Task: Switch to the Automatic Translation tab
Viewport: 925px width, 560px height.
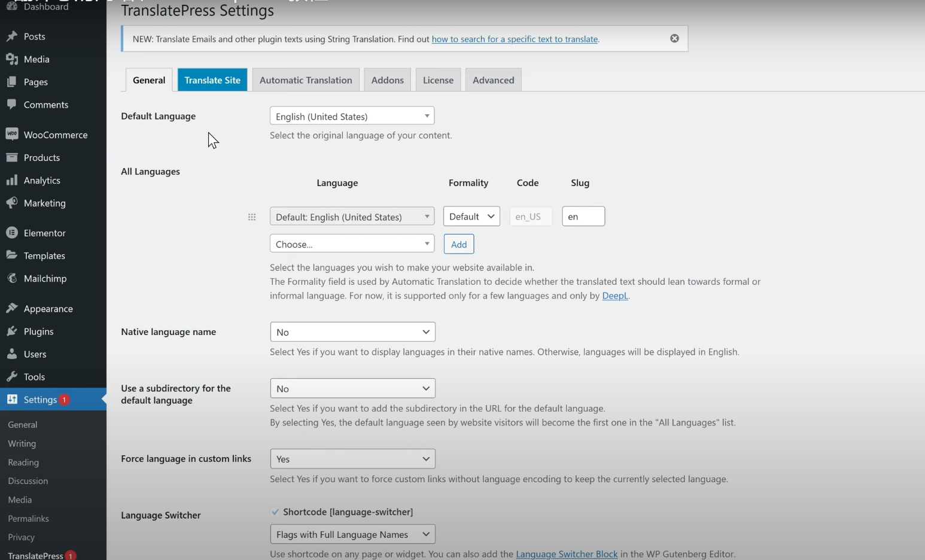Action: click(x=306, y=80)
